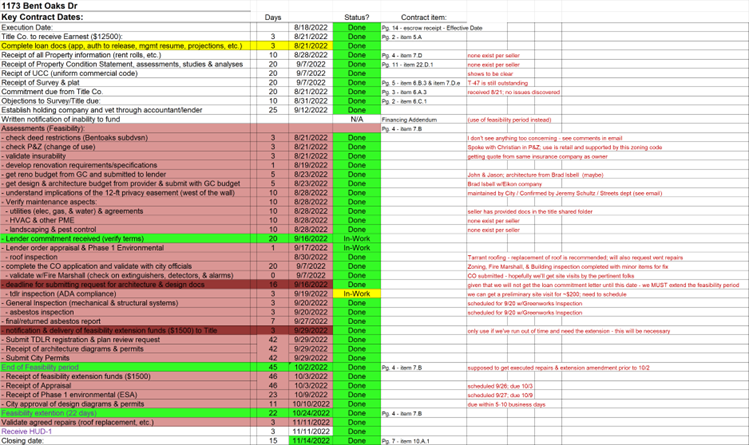Select 'Title Co. to receive Earnest ($12500):' cell

(125, 37)
